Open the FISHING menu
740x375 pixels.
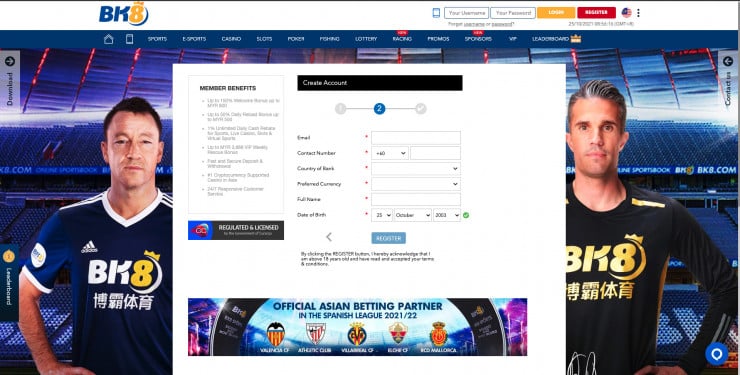329,39
